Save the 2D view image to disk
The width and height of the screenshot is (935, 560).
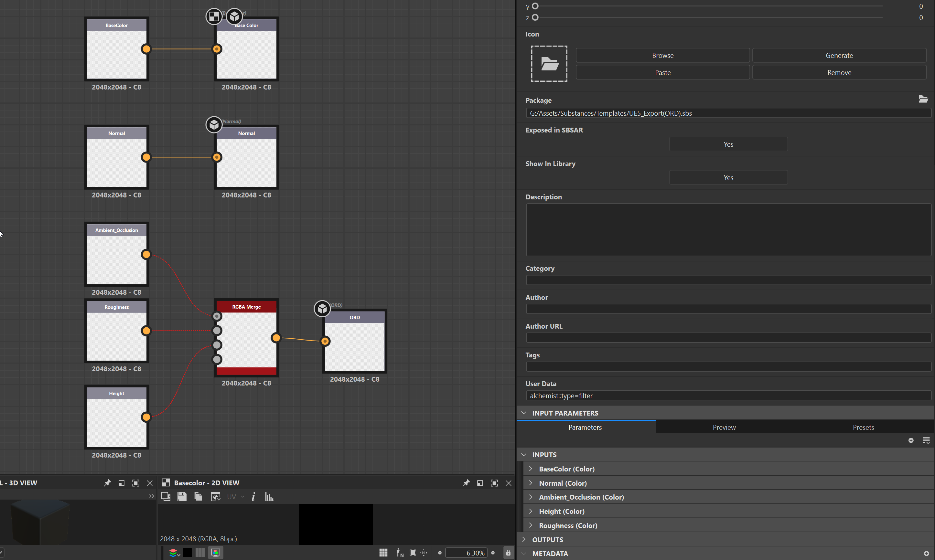tap(182, 497)
